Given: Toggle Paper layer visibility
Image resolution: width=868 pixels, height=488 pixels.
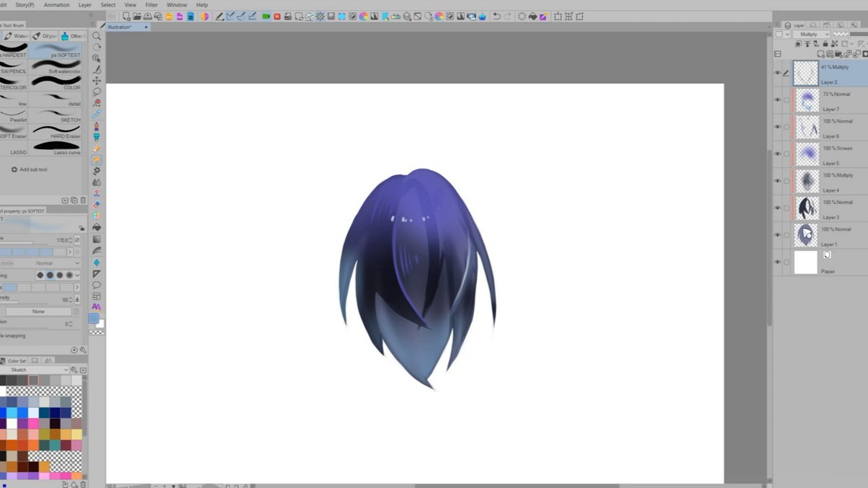Looking at the screenshot, I should point(777,262).
